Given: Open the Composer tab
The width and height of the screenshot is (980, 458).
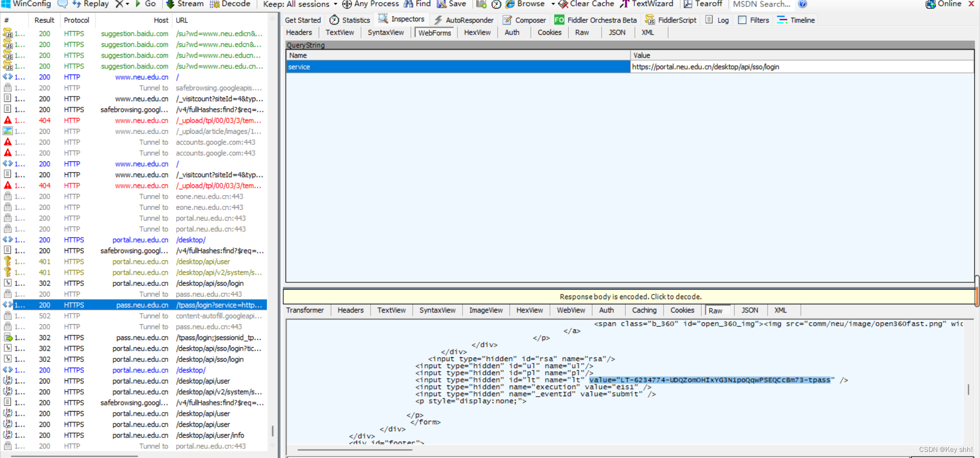Looking at the screenshot, I should click(524, 20).
